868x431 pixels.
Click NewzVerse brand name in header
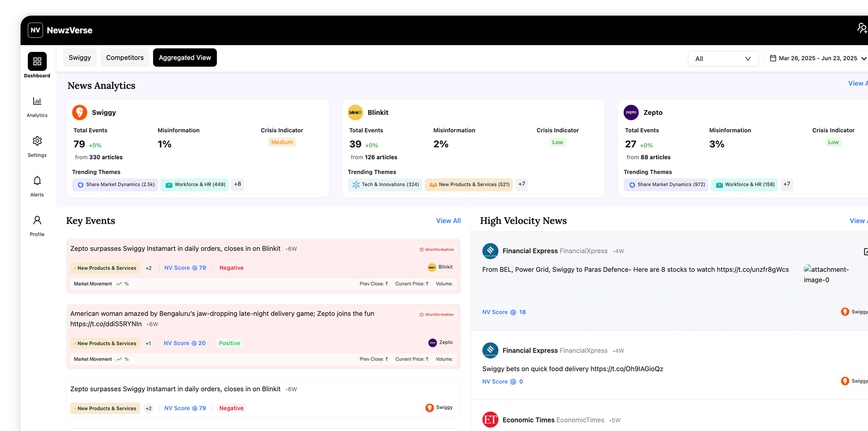coord(70,30)
